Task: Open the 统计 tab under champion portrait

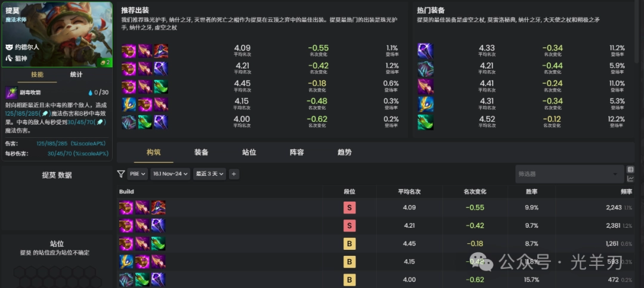Action: tap(76, 75)
